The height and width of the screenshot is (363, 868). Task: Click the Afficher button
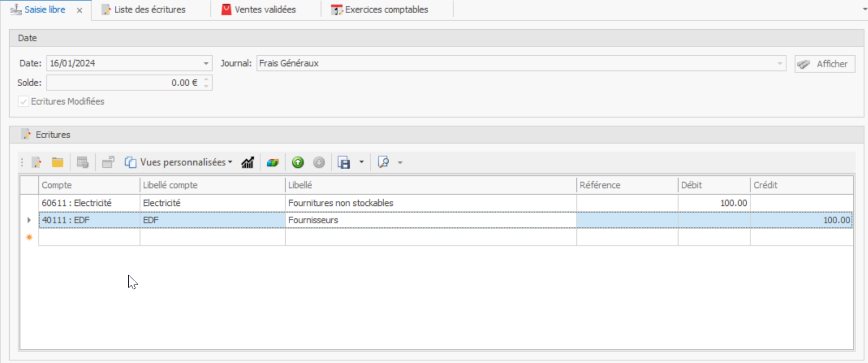pos(825,64)
